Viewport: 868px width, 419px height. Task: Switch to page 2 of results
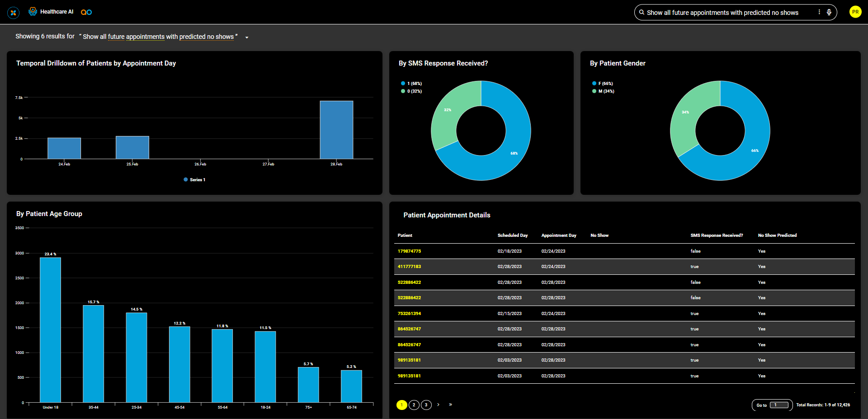point(414,405)
